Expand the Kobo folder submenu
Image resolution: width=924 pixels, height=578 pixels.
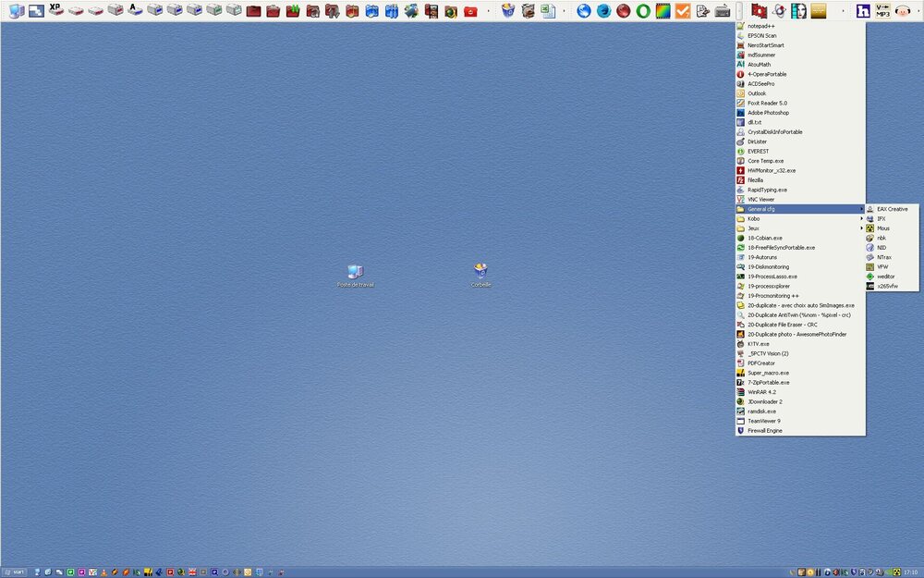coord(754,218)
